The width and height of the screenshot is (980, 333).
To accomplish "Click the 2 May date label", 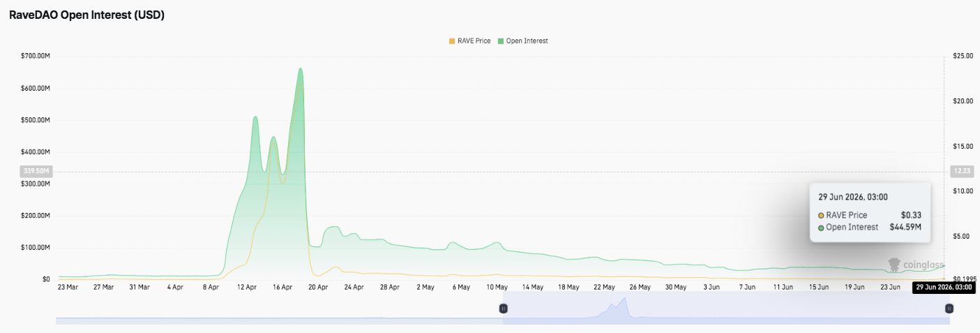I will coord(425,287).
